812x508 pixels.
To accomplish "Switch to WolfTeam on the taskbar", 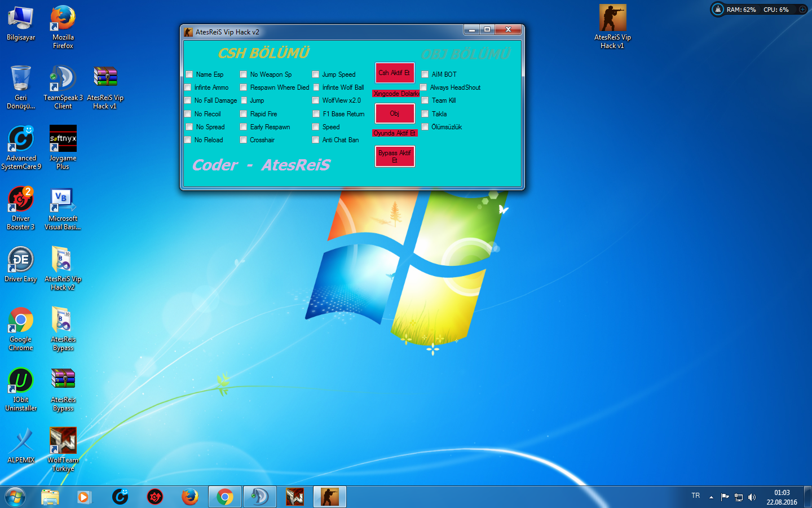I will (295, 497).
